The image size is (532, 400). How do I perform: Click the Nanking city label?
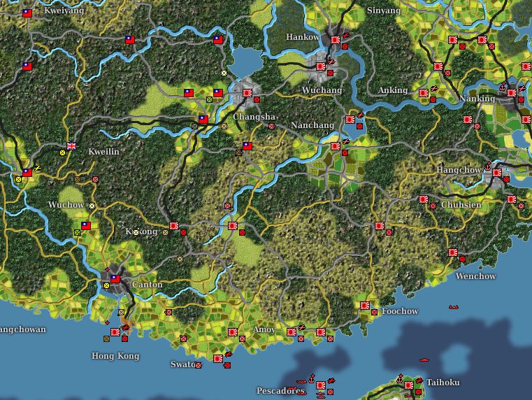coord(477,99)
